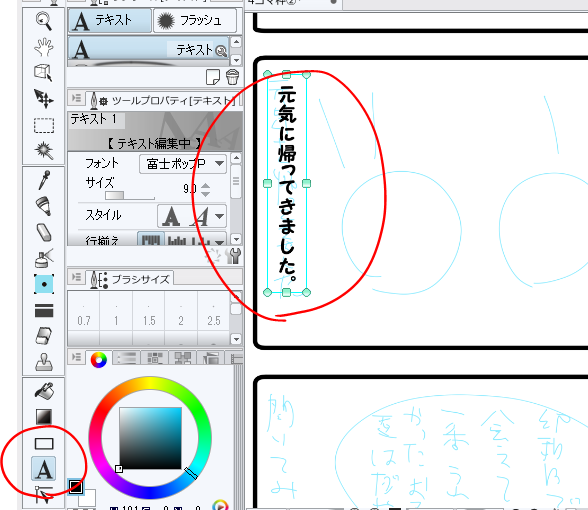Screen dimensions: 588x510
Task: Set 行揃え to first alignment option
Action: coord(151,239)
